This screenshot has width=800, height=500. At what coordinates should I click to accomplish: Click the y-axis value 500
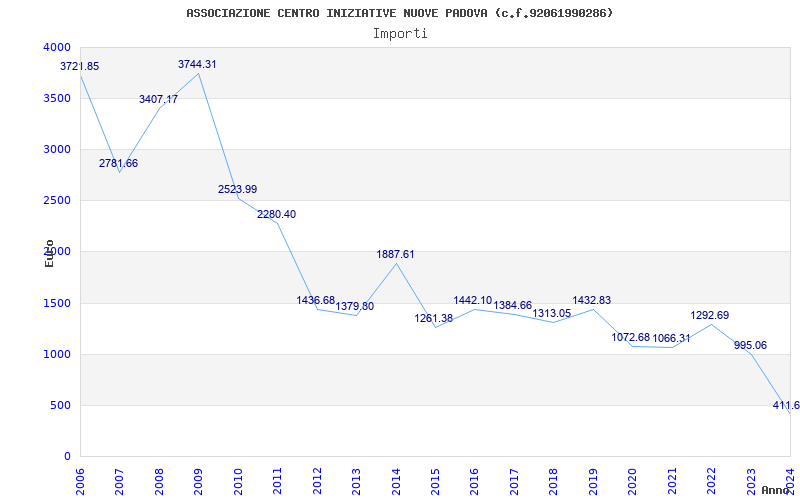(61, 405)
